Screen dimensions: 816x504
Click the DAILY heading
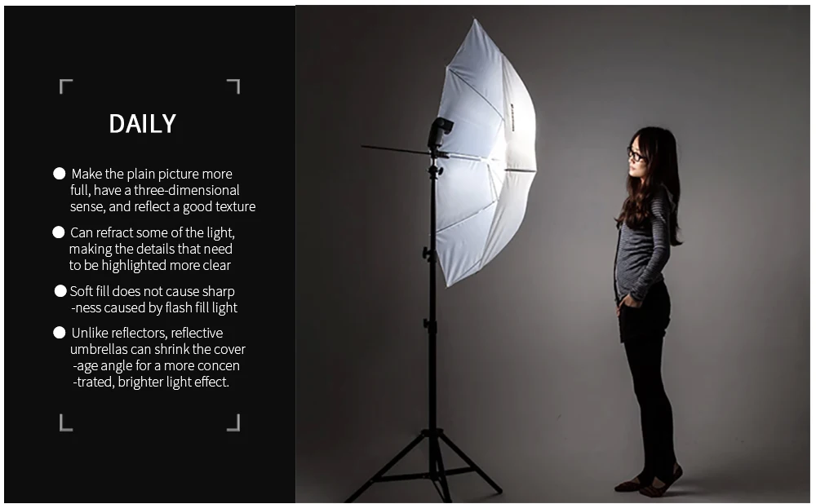coord(143,124)
